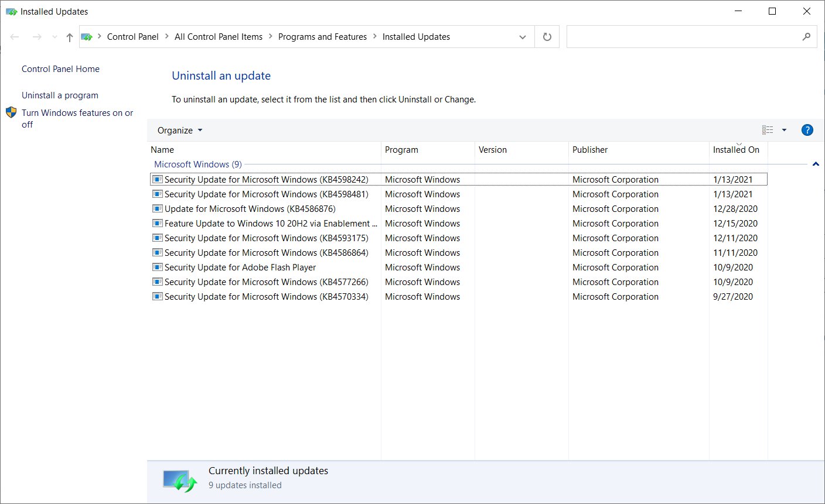This screenshot has width=825, height=504.
Task: Click the 9/27/2020 installed date cell
Action: pyautogui.click(x=733, y=297)
